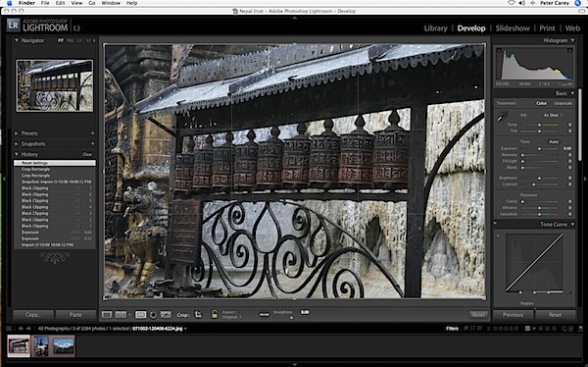The image size is (588, 367).
Task: Hide the left panel with side arrow
Action: (x=4, y=180)
